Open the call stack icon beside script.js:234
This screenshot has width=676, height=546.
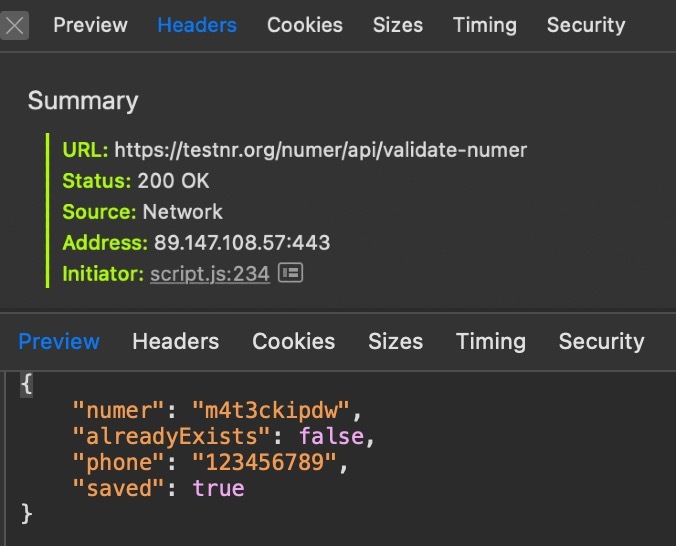pyautogui.click(x=290, y=273)
